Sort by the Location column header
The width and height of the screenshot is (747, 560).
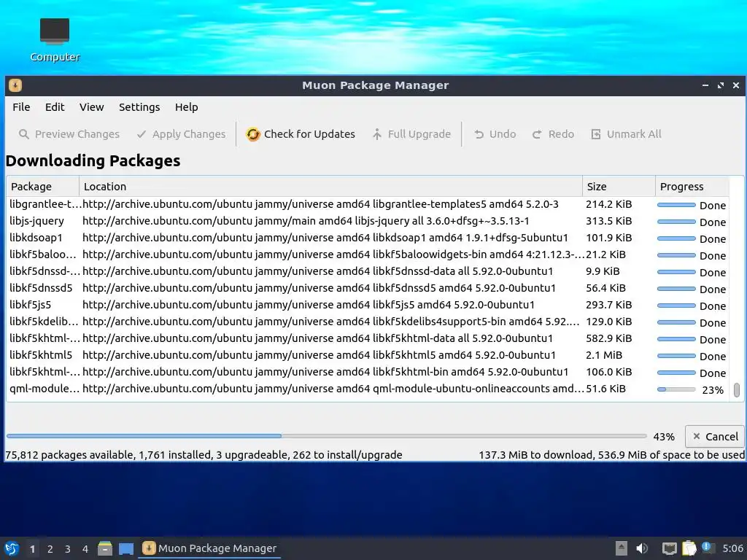pyautogui.click(x=330, y=187)
